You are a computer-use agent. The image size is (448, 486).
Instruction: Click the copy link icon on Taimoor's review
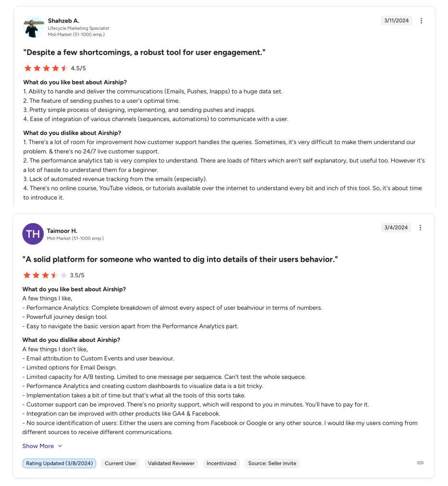tap(420, 462)
